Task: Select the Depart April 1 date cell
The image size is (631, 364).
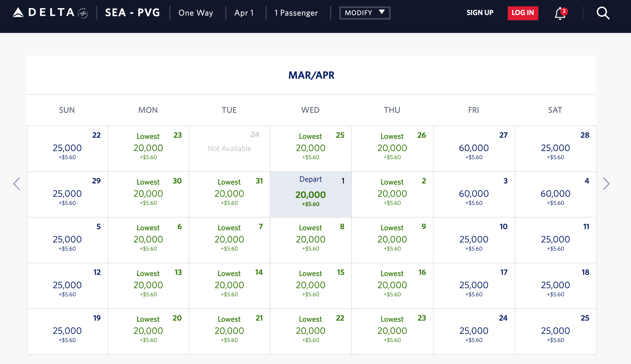Action: tap(311, 194)
